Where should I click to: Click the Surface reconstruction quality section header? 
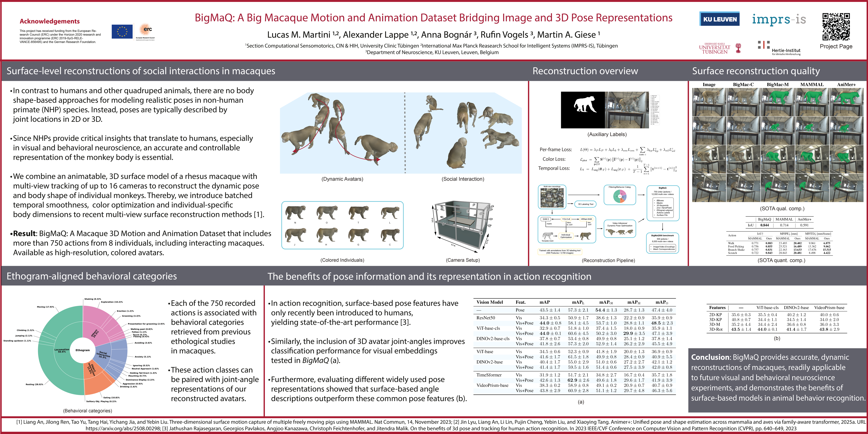[x=756, y=71]
